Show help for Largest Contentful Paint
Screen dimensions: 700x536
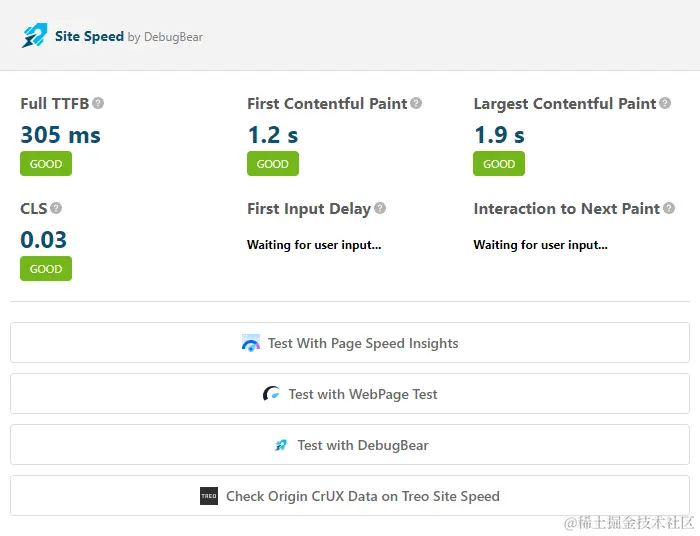coord(665,104)
